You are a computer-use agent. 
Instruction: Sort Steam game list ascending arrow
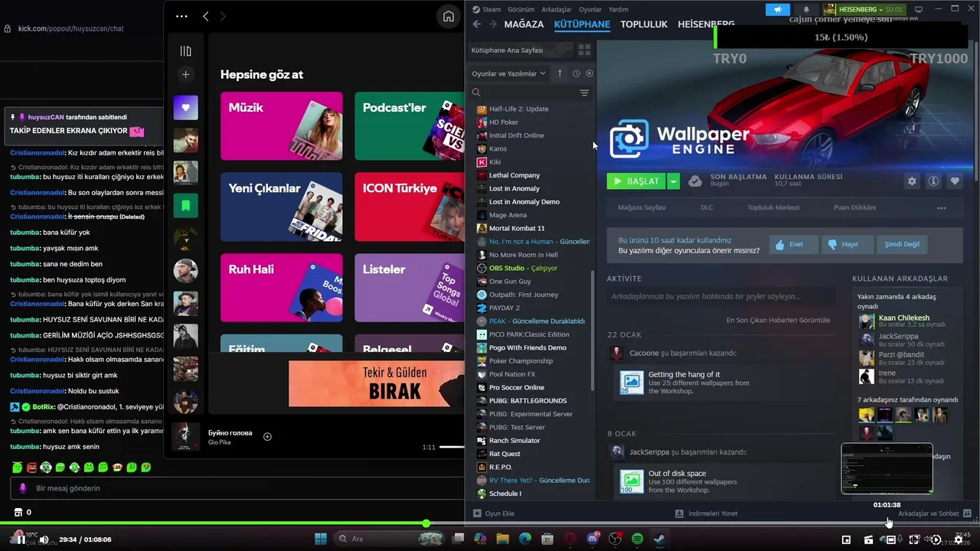point(560,73)
